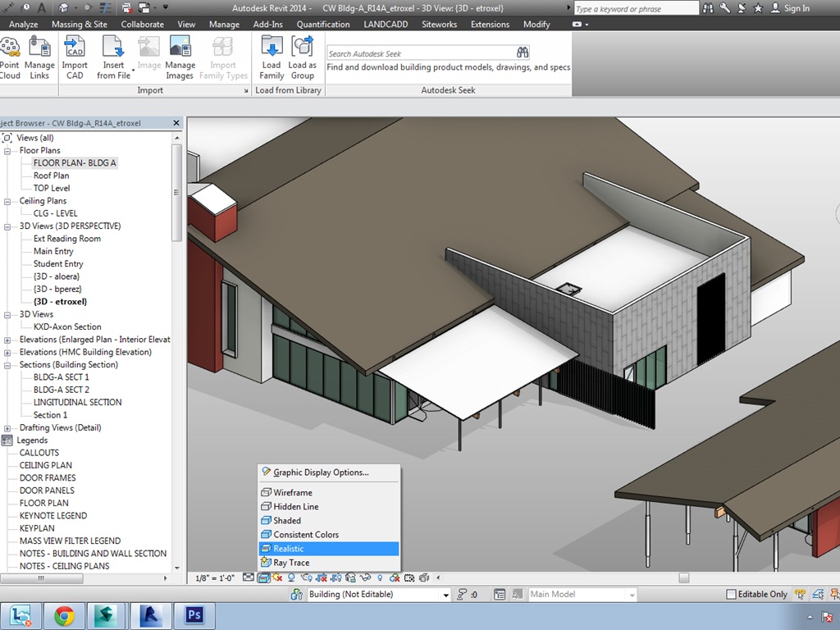Open Photoshop from the Windows taskbar

click(195, 614)
